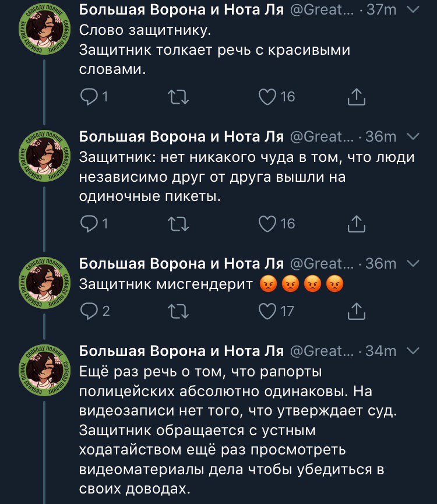Open share options for одиночные пикеты tweet

355,223
